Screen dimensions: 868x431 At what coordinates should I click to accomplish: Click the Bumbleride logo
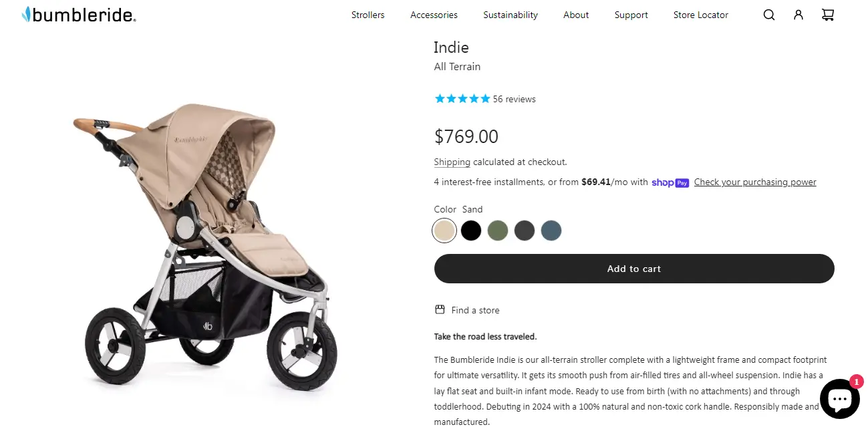[x=79, y=15]
